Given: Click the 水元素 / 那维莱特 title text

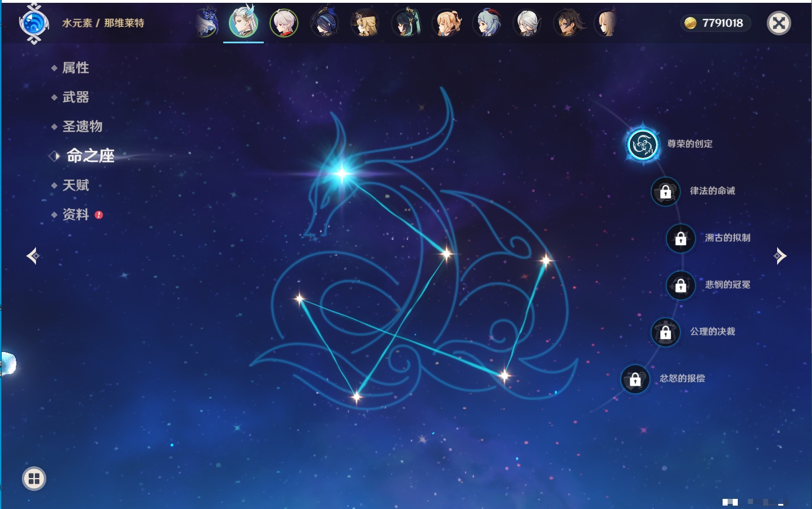Looking at the screenshot, I should tap(103, 23).
